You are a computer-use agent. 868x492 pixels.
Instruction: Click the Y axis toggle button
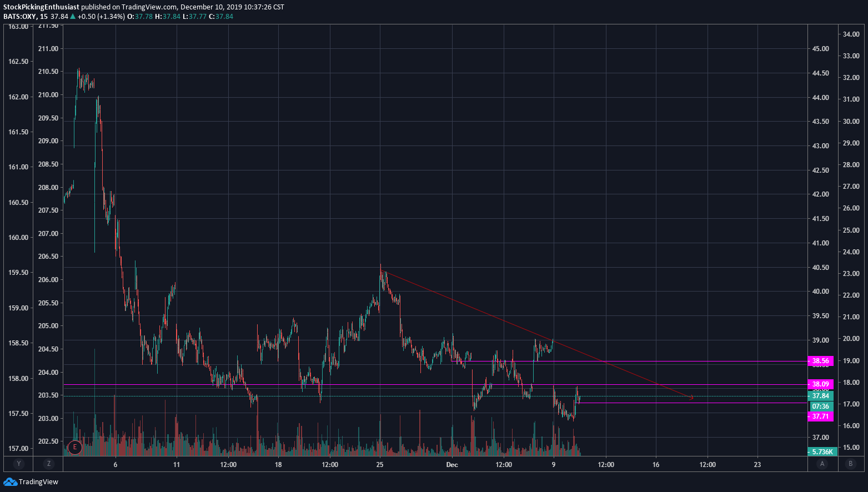19,464
